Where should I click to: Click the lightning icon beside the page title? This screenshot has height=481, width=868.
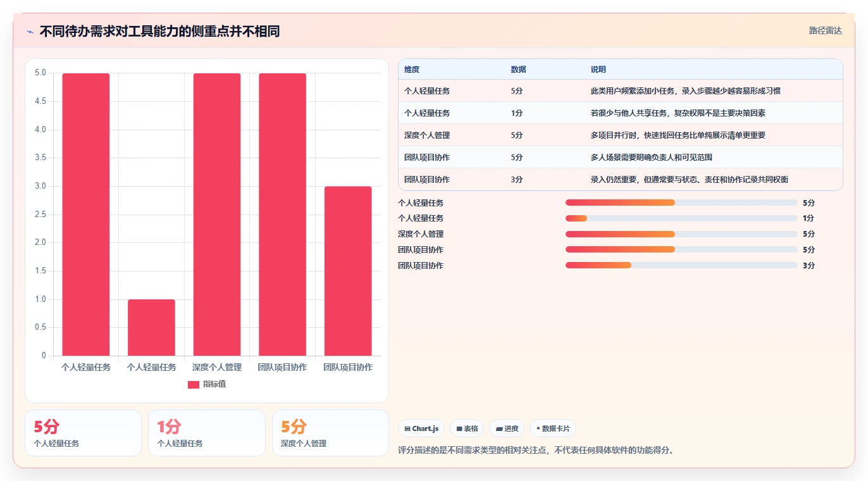[x=30, y=31]
